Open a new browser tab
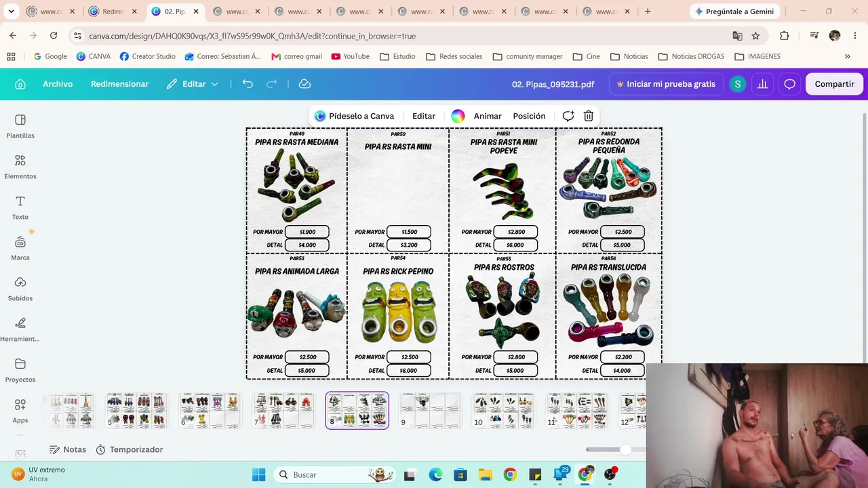 [x=648, y=12]
